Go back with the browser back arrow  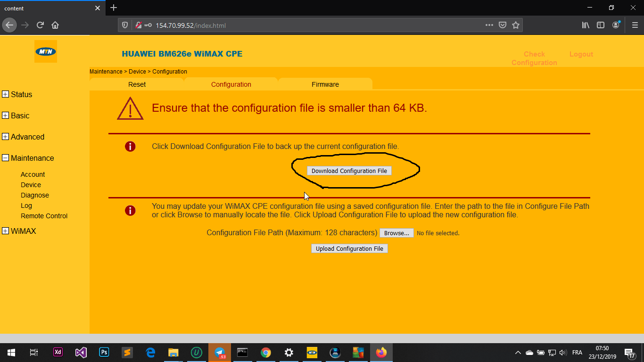pos(10,25)
